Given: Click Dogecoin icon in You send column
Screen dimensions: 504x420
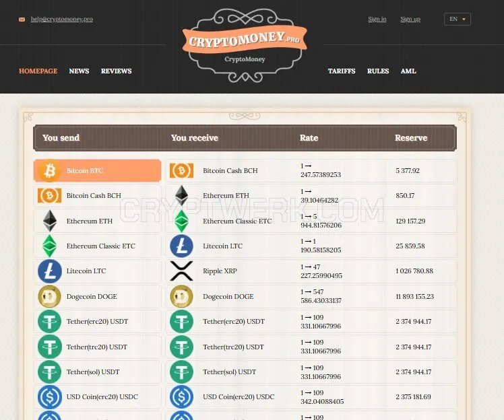Looking at the screenshot, I should click(x=49, y=296).
